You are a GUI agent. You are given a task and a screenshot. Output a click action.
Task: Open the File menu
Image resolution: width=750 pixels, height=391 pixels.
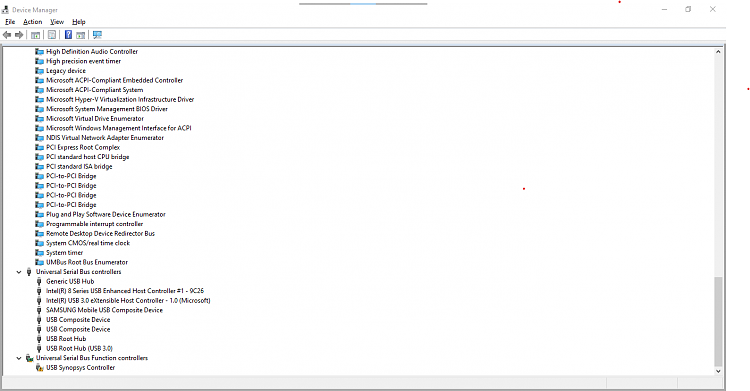pos(10,22)
